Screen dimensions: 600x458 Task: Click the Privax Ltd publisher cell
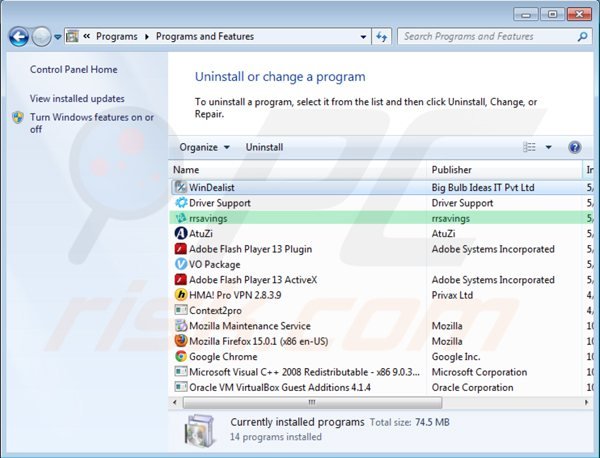pos(452,295)
